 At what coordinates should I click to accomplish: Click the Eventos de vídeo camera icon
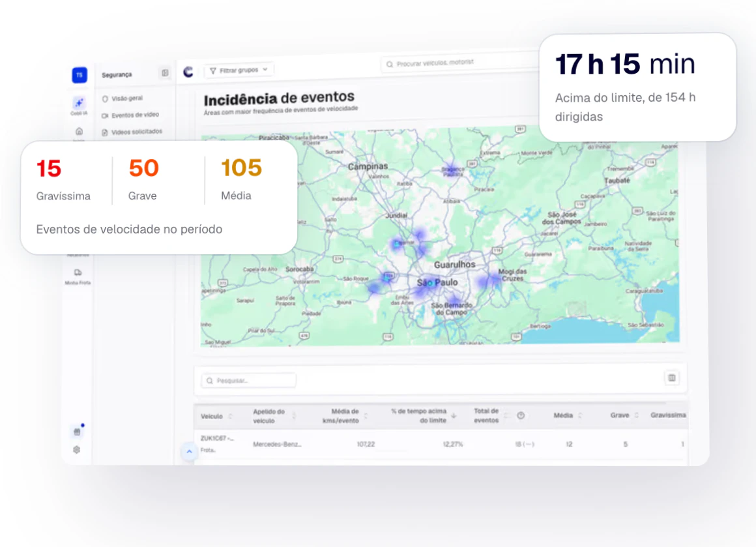(x=105, y=116)
